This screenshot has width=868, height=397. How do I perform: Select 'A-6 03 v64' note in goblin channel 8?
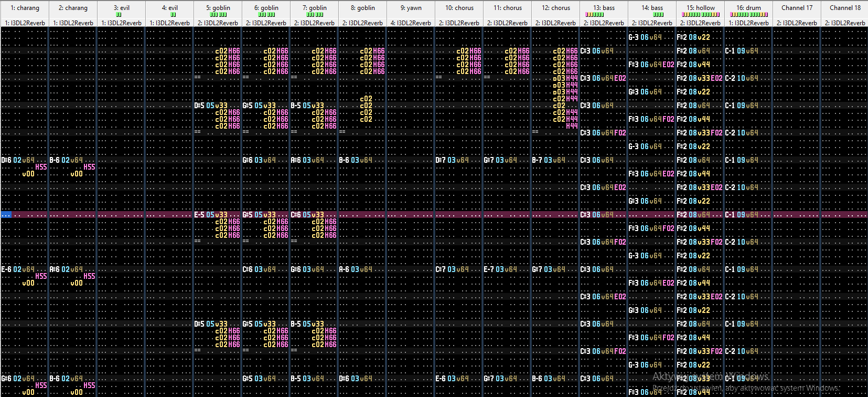coord(356,269)
